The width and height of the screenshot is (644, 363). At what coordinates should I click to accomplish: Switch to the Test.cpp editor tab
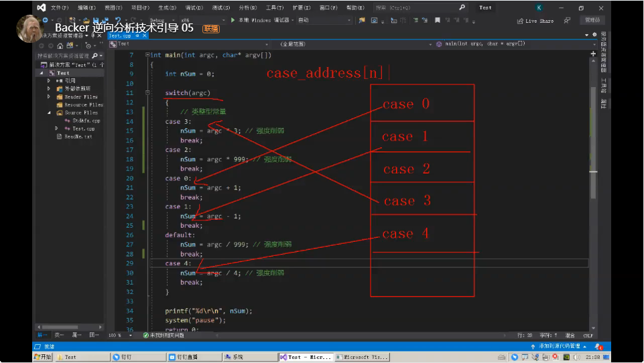[x=122, y=35]
